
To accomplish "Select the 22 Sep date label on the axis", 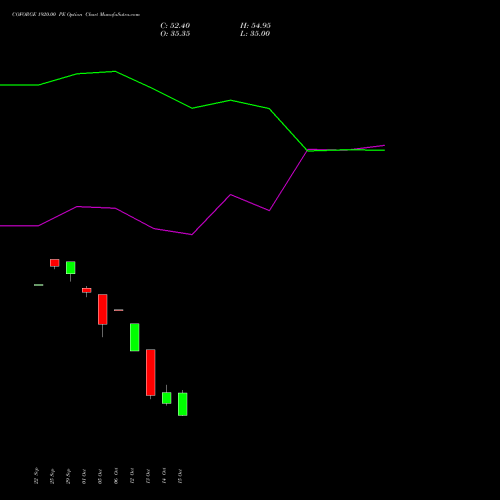I will coord(36,476).
